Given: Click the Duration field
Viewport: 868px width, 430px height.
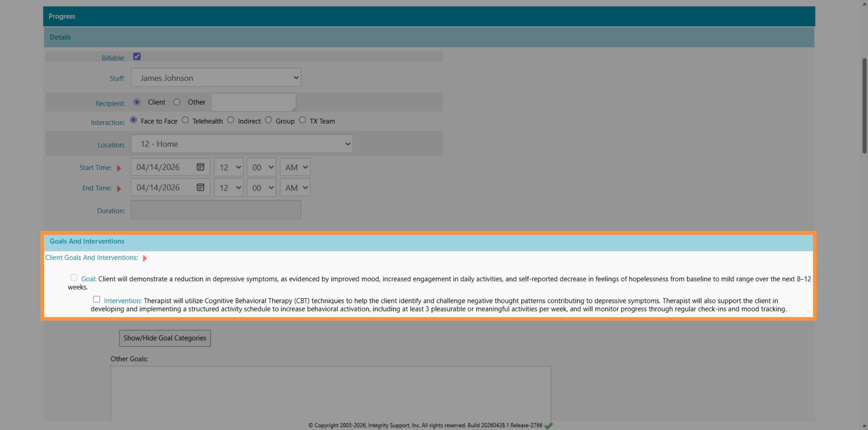Looking at the screenshot, I should click(216, 210).
